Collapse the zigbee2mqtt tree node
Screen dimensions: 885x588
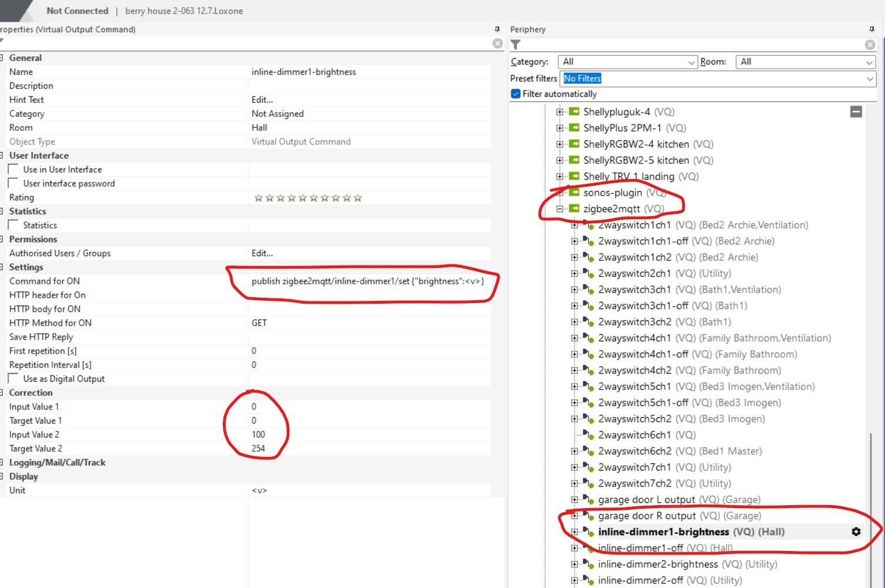click(560, 209)
